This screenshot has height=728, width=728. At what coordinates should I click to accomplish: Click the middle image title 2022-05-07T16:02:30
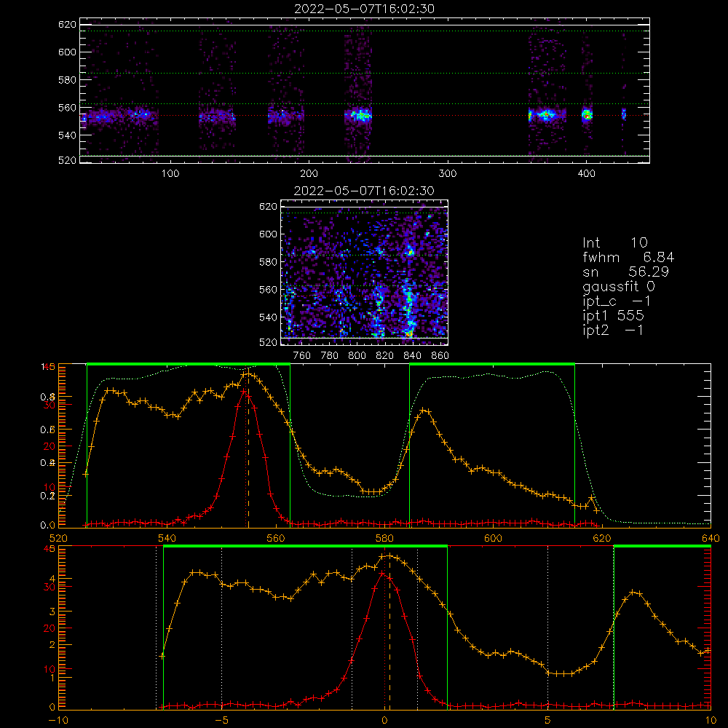point(364,191)
